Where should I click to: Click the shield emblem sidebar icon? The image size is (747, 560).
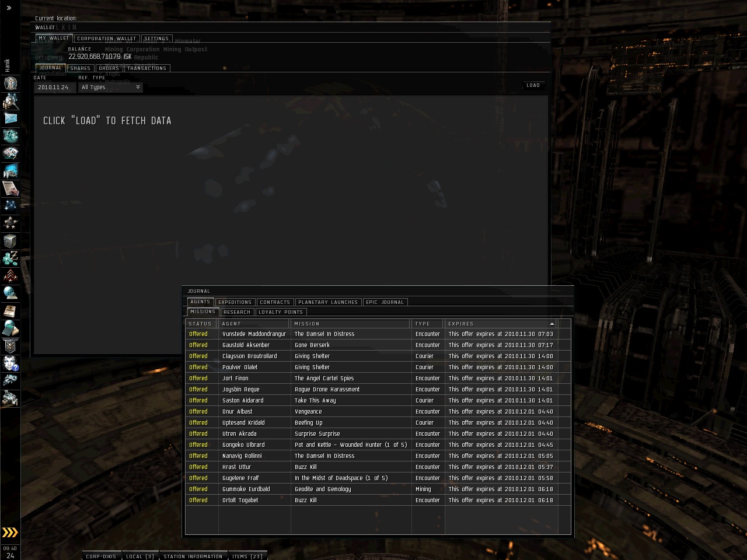[x=11, y=346]
